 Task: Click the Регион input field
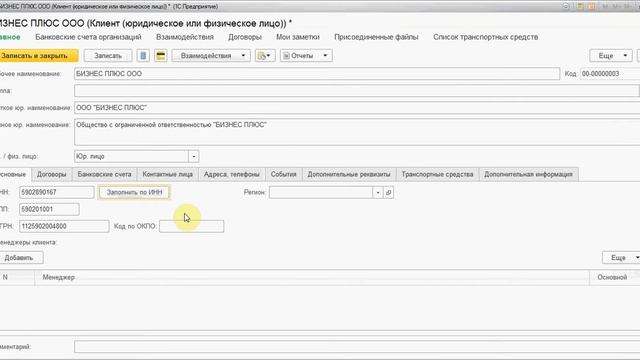[321, 192]
